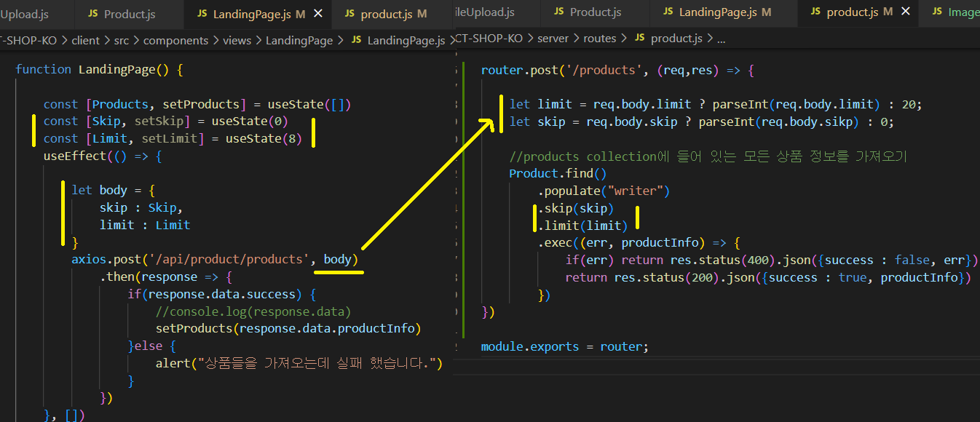Open the partially visible Upload.js tab
Viewport: 980px width, 422px height.
click(24, 14)
